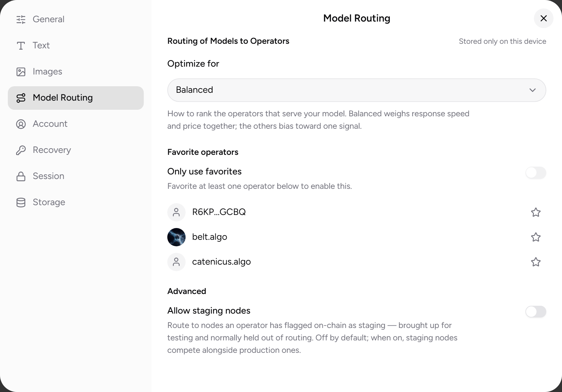
Task: Close the Model Routing settings dialog
Action: pyautogui.click(x=544, y=18)
